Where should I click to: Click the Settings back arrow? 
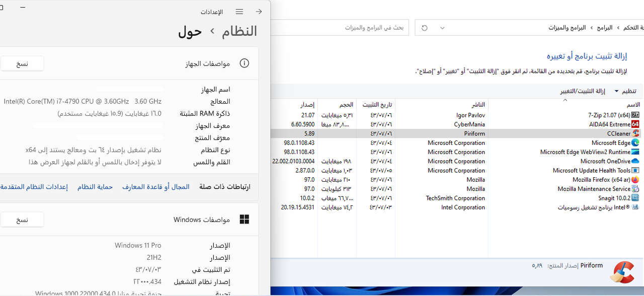tap(259, 12)
